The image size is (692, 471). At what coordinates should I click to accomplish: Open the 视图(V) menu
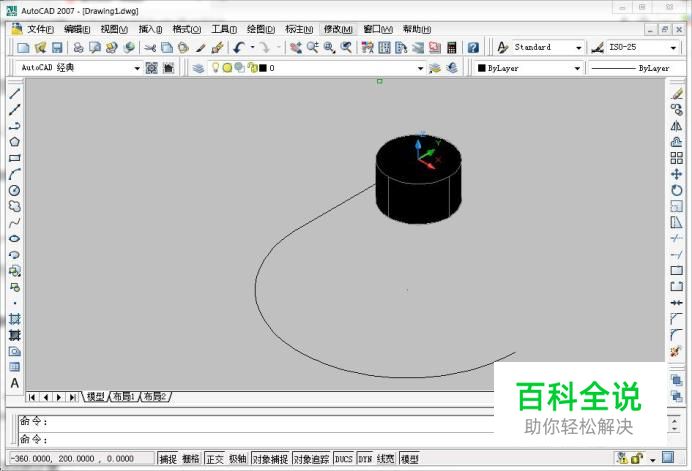click(114, 29)
